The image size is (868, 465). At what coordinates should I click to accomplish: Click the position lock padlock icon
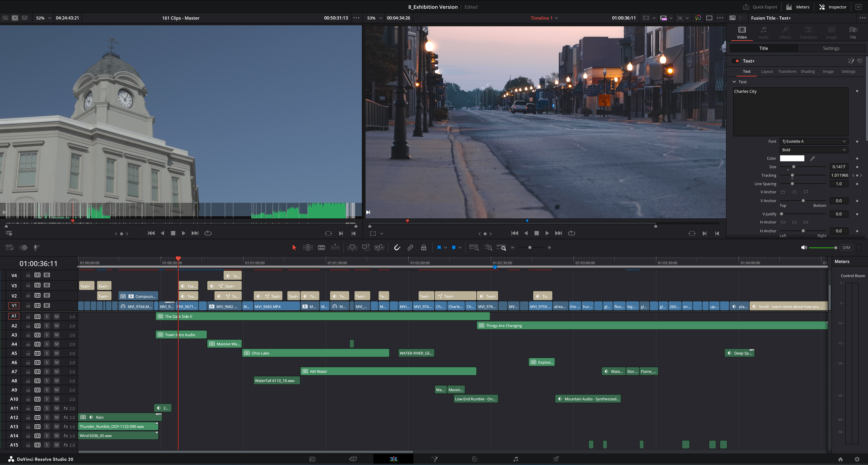(424, 247)
